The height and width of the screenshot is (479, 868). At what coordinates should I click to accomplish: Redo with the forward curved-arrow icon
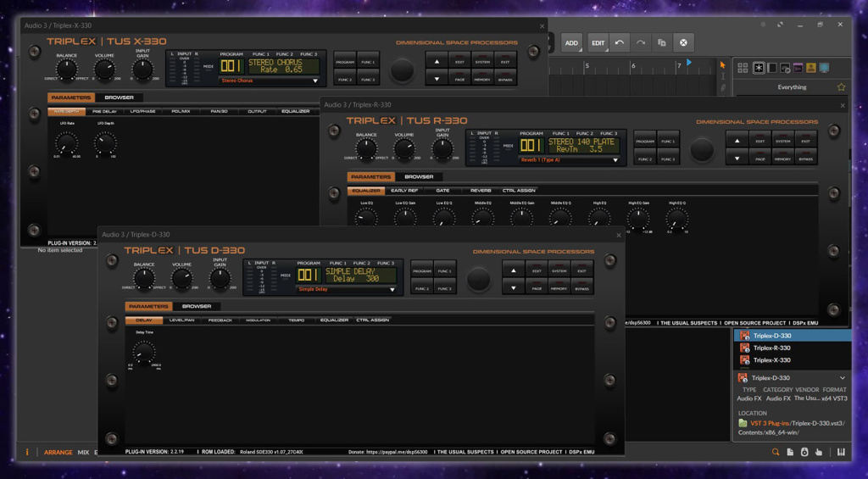[x=641, y=42]
